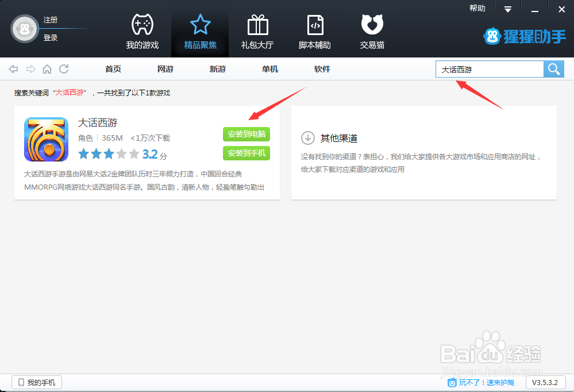Image resolution: width=574 pixels, height=392 pixels.
Task: Click the <1万次下载 download count
Action: click(151, 138)
